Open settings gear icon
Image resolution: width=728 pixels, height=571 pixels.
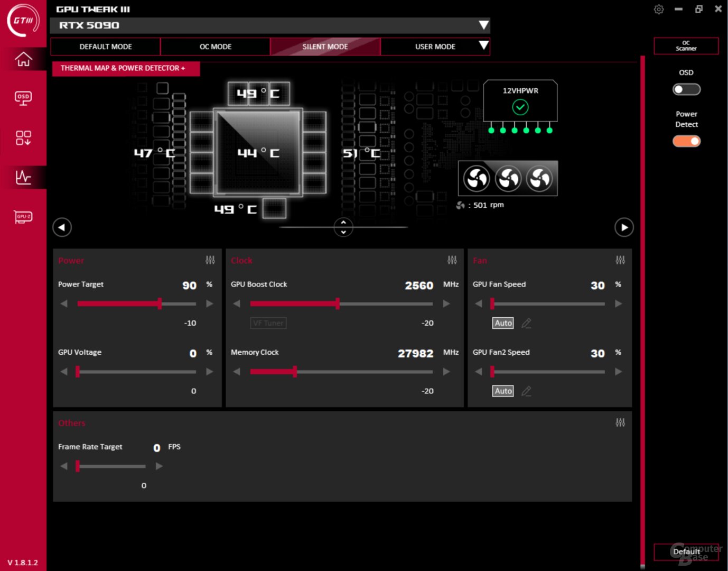tap(659, 9)
